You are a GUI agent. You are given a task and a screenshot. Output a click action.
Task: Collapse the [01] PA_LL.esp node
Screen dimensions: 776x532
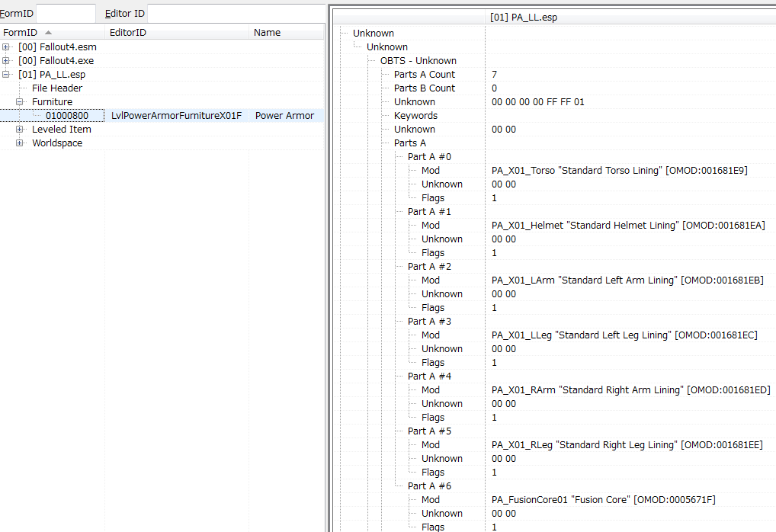(x=6, y=74)
